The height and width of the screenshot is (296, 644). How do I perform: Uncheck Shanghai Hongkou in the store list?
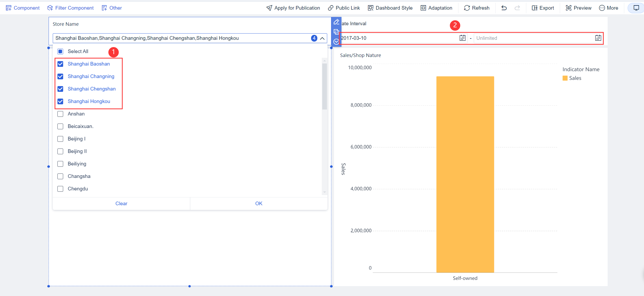60,101
